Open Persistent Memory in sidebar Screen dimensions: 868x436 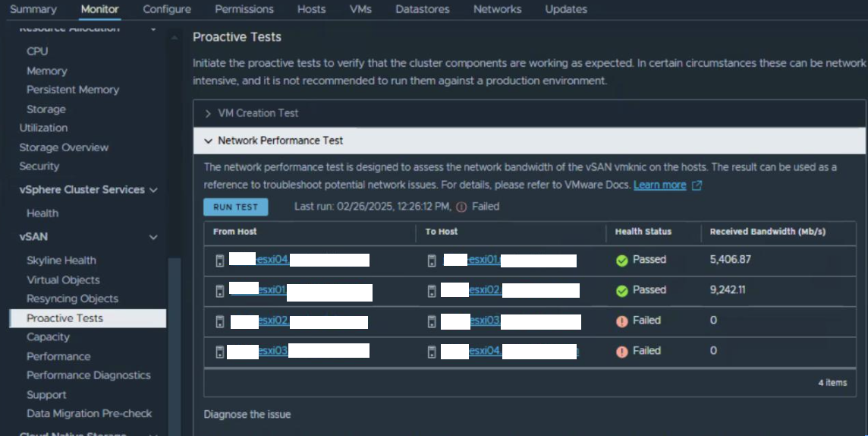73,90
